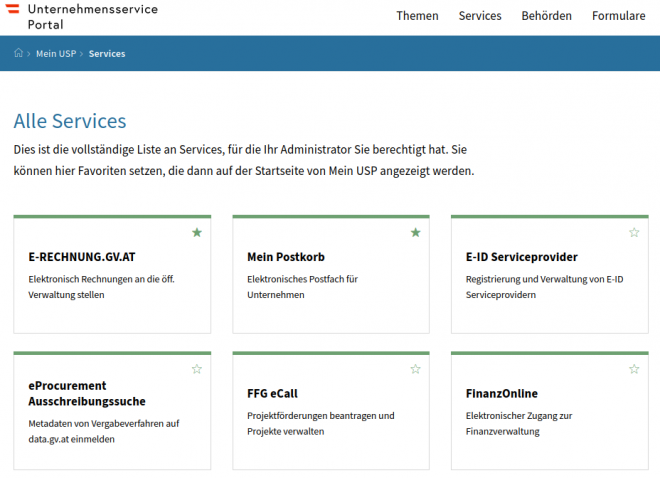Click text 'Elektronisches Postfach für Unternehmen'

click(x=302, y=287)
